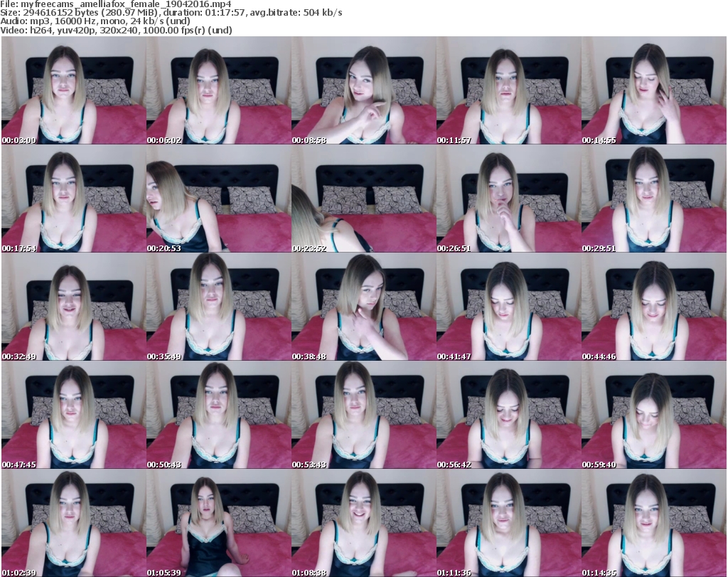Viewport: 728px width, 577px height.
Task: Choose the frame stamped 00:38:48
Action: 363,307
